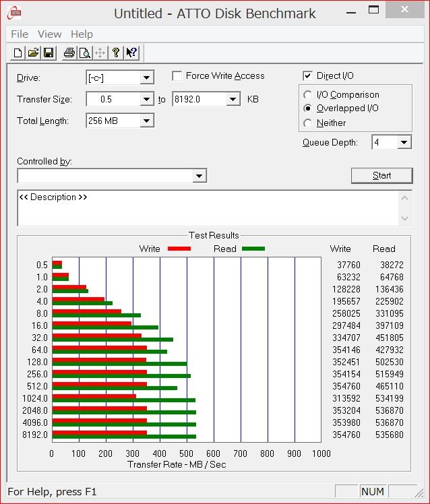Image resolution: width=430 pixels, height=504 pixels.
Task: Click the 0.5 row label in chart
Action: pyautogui.click(x=42, y=265)
